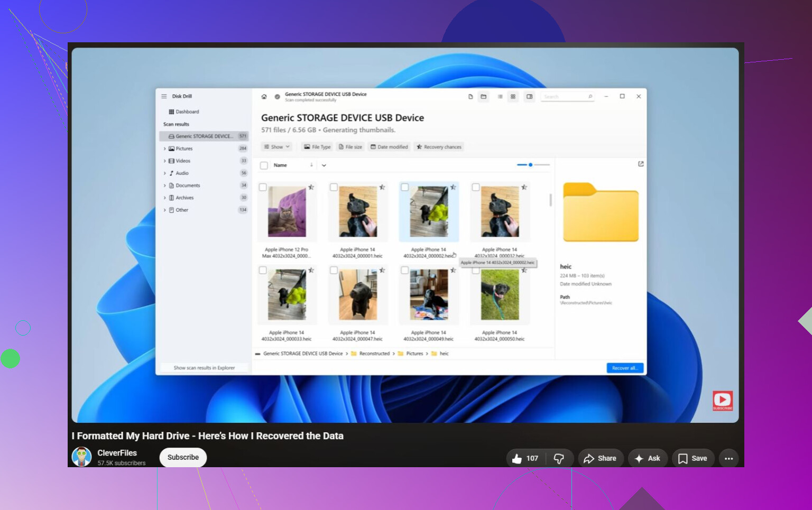The height and width of the screenshot is (510, 812).
Task: Click the Ask button
Action: pyautogui.click(x=648, y=458)
